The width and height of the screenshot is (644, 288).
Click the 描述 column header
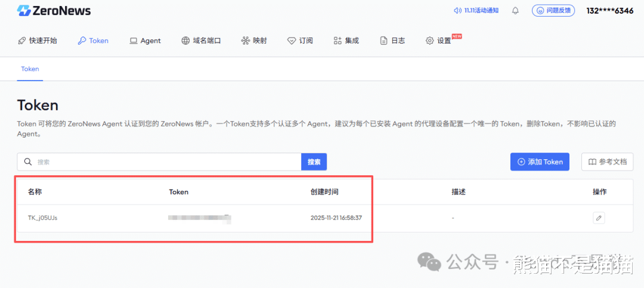pos(459,192)
